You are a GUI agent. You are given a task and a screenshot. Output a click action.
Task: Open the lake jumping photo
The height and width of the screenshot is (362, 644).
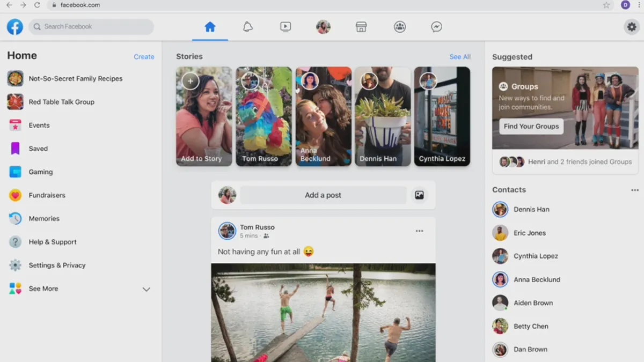(323, 313)
